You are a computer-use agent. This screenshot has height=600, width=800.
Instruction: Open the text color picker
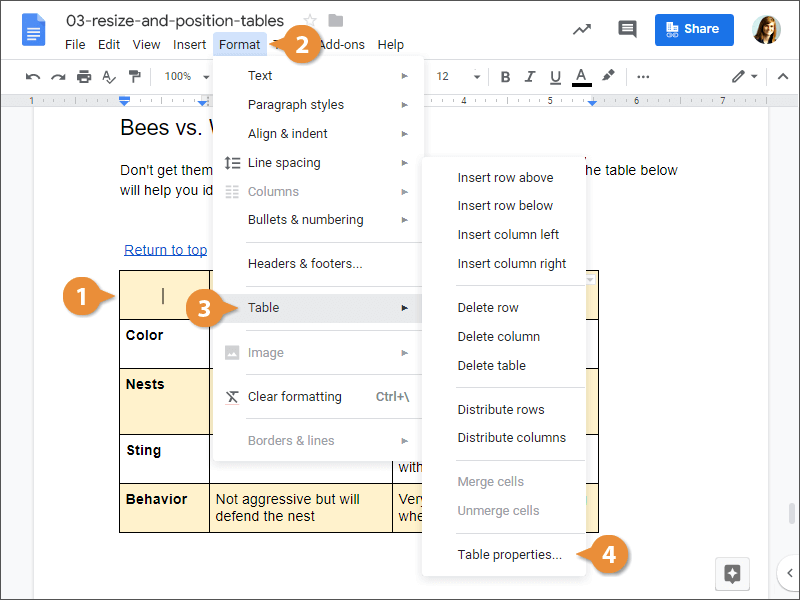coord(582,76)
